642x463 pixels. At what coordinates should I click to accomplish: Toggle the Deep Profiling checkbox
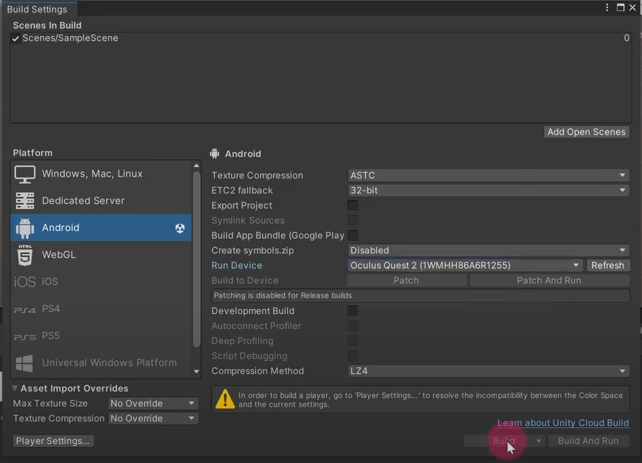tap(353, 341)
